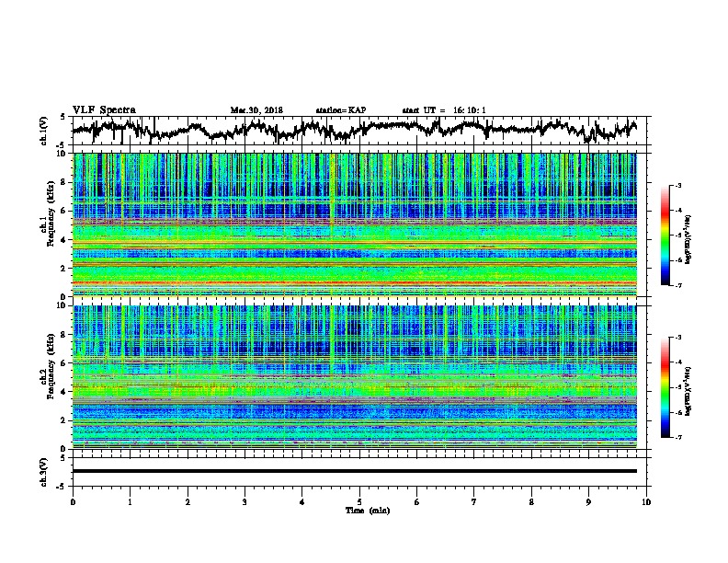Viewport: 728px width, 563px height.
Task: Click the "station=KAP" label
Action: click(341, 110)
